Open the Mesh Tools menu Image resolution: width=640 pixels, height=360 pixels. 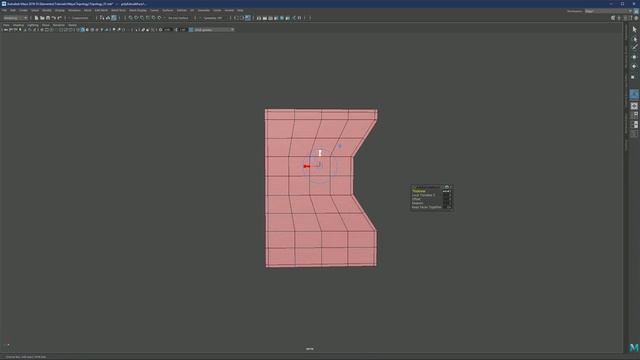point(119,10)
